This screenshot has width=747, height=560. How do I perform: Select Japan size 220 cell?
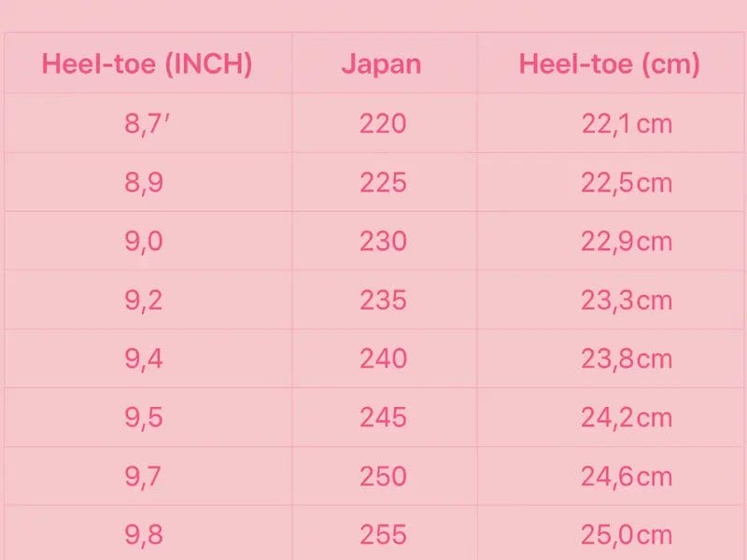pos(383,123)
